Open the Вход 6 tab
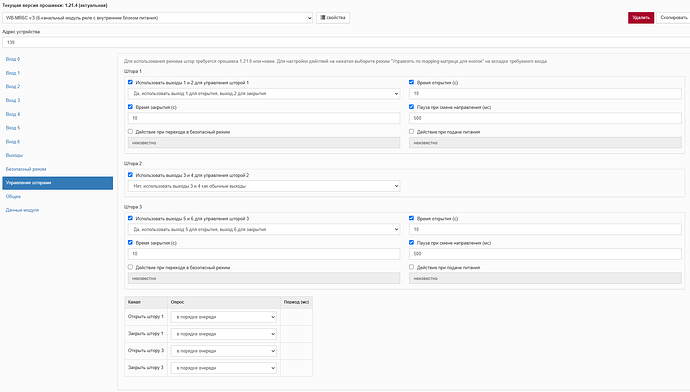 click(13, 142)
